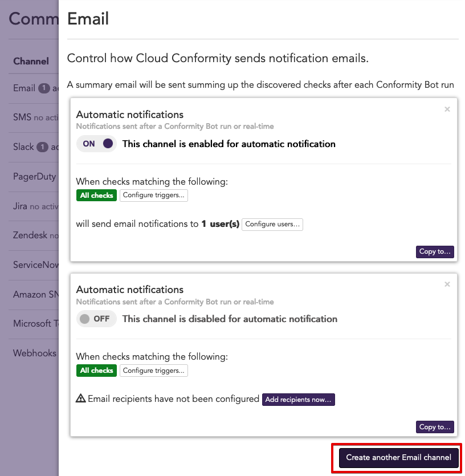Click All checks tag in enabled channel

point(96,195)
